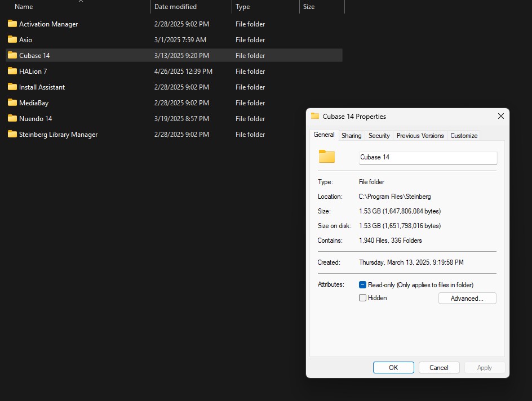Open the Sharing tab

click(x=351, y=136)
